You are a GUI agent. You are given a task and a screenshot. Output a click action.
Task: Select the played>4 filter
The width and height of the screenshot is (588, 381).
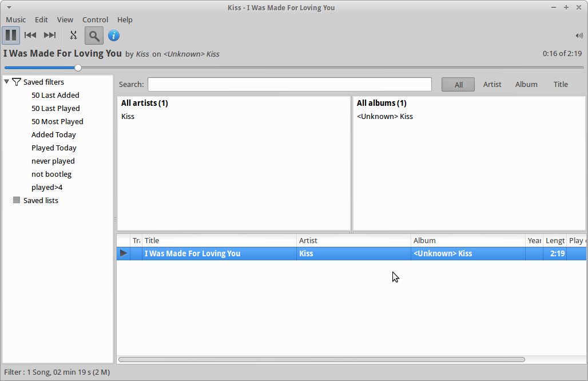[x=47, y=187]
